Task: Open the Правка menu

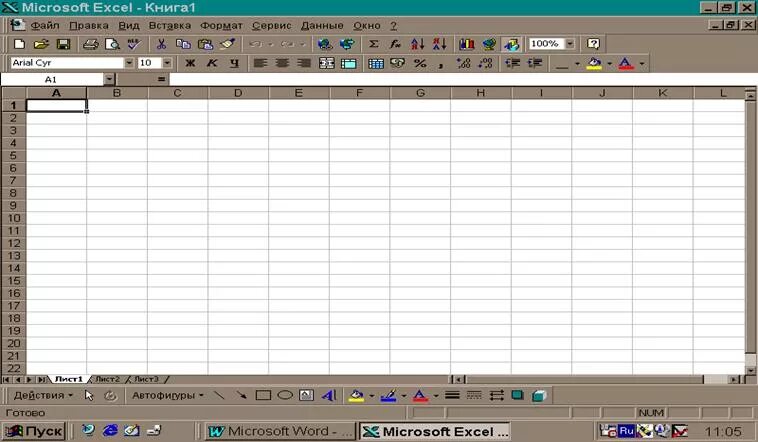Action: pyautogui.click(x=88, y=25)
